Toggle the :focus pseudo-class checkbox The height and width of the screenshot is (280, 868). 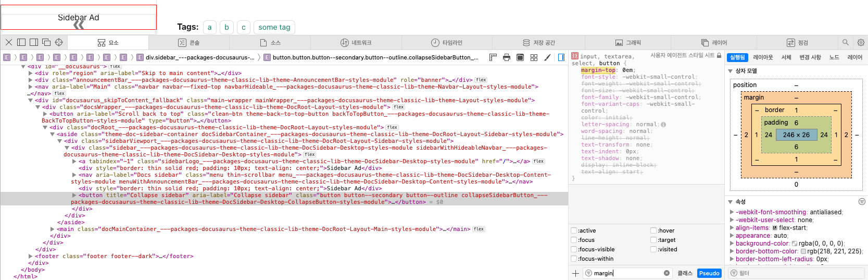point(574,240)
